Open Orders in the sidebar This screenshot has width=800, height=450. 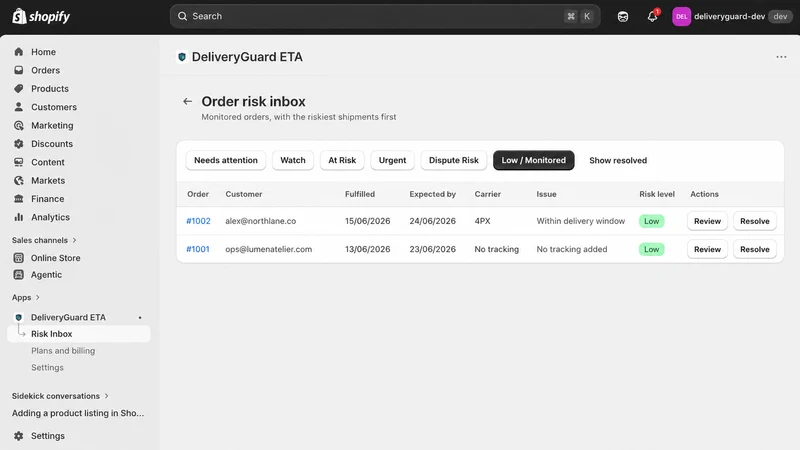tap(45, 70)
